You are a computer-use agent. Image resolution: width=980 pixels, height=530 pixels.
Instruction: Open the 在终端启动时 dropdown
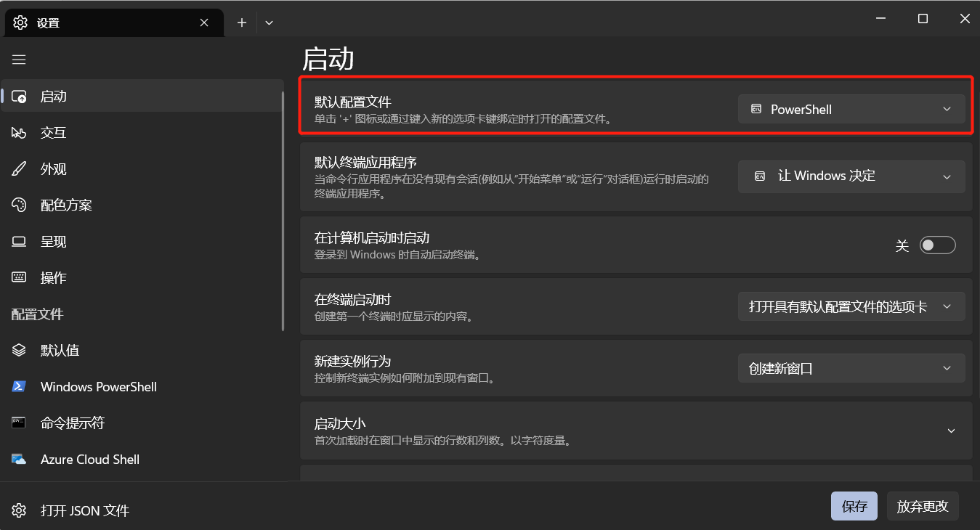[x=851, y=306]
